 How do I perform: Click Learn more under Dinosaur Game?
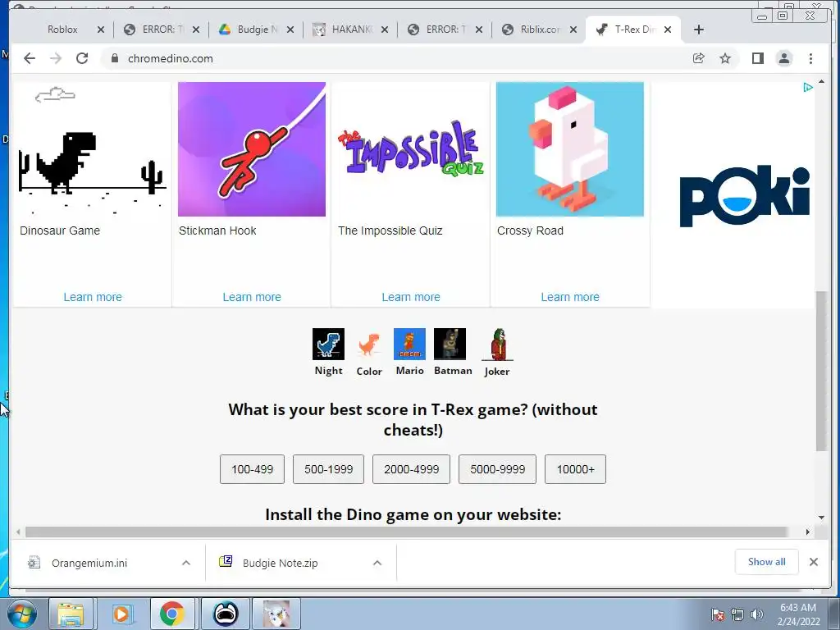pyautogui.click(x=93, y=297)
